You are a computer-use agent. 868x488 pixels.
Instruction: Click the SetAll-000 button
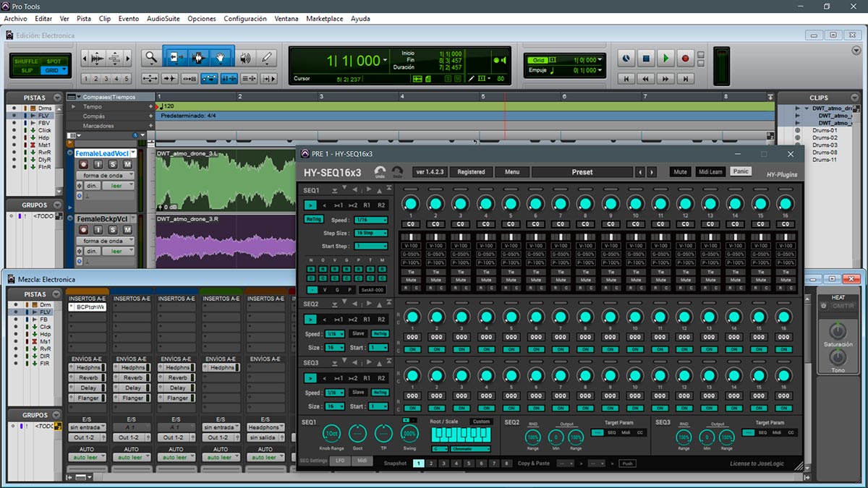[373, 290]
